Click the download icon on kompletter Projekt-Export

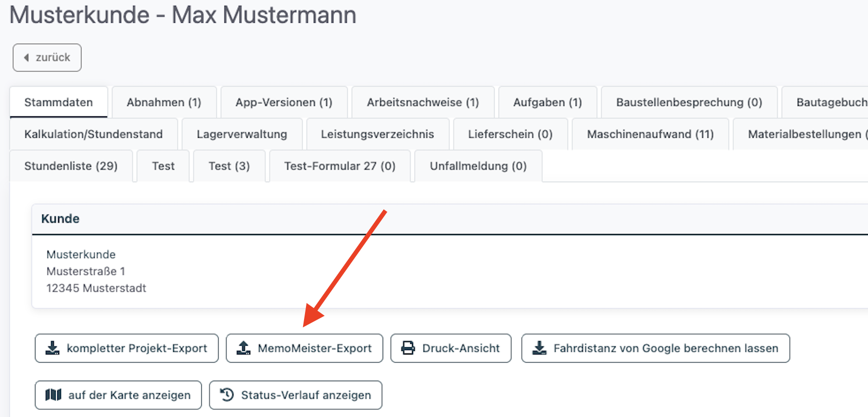pos(52,348)
